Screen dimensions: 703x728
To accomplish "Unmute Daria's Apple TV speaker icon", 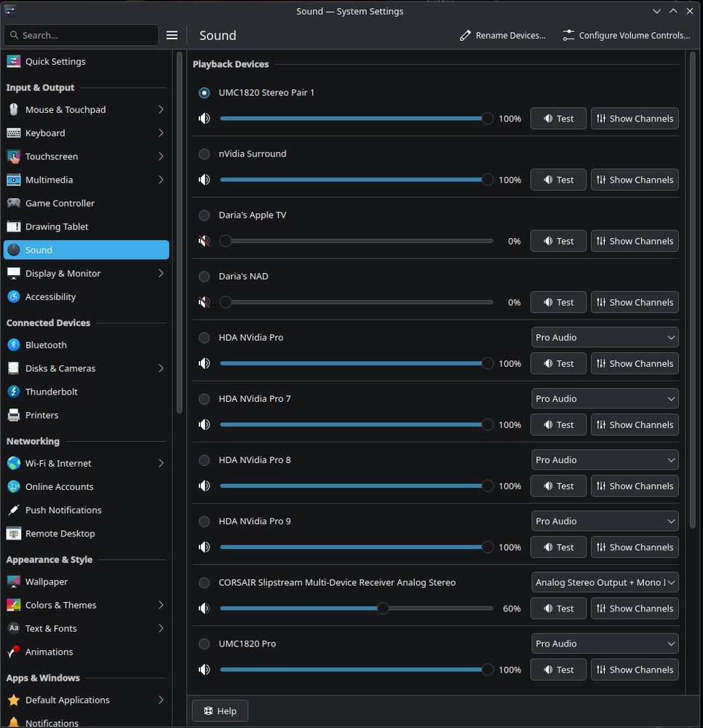I will (x=204, y=241).
